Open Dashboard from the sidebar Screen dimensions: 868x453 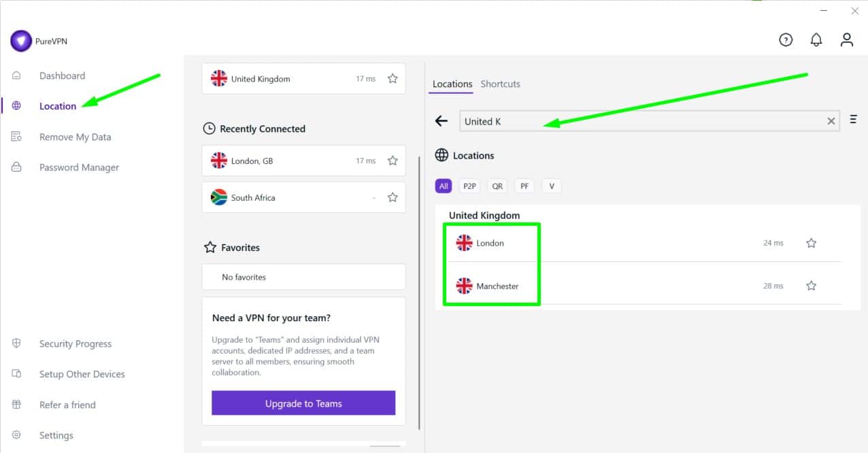point(62,75)
